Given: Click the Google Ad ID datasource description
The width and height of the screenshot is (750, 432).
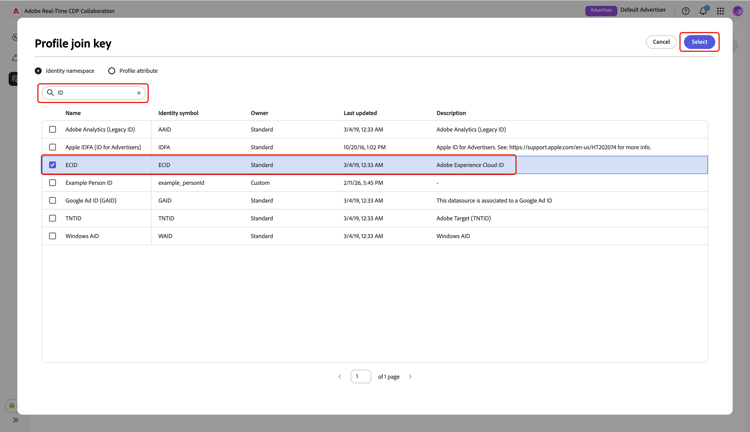Looking at the screenshot, I should [x=494, y=200].
